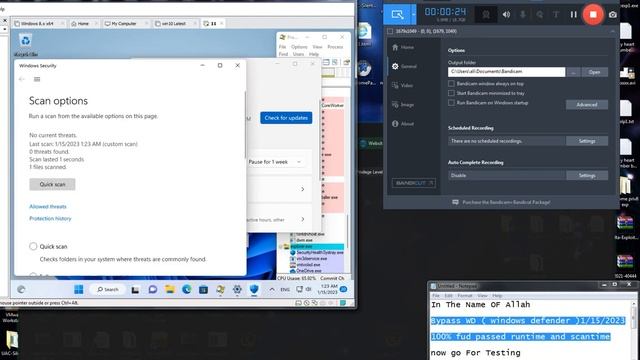Viewport: 640px width, 360px height.
Task: Expand the settings row above the active hours row
Action: tap(302, 189)
